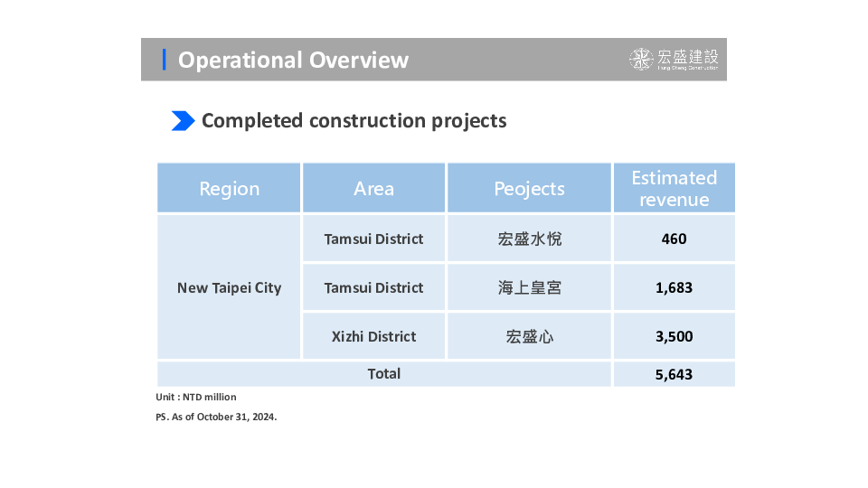Select the total value 5,643
The width and height of the screenshot is (868, 488).
click(x=674, y=374)
